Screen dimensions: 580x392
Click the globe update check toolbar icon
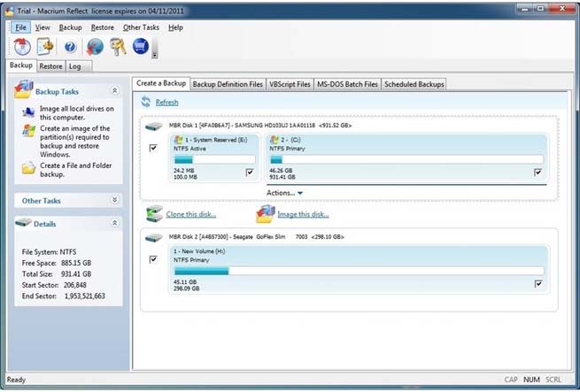95,47
